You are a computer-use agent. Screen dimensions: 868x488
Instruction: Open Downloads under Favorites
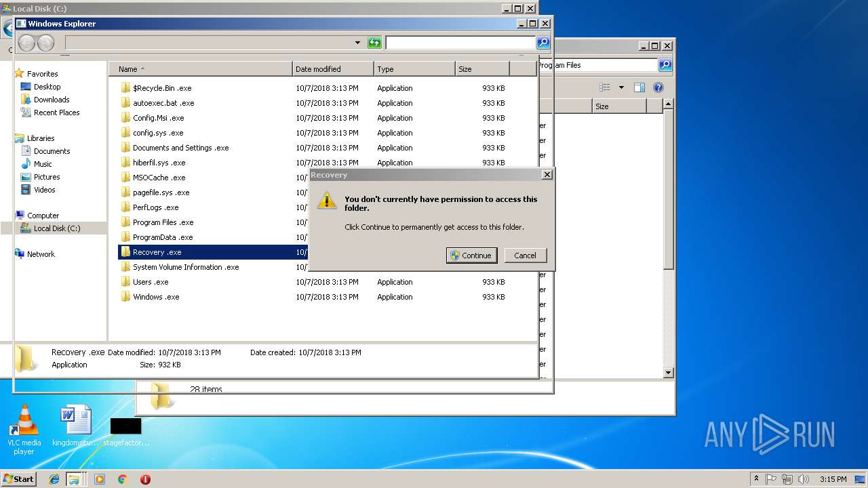(52, 100)
